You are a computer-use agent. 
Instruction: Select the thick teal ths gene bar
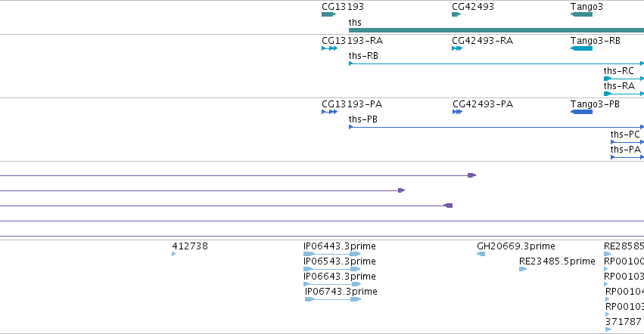[496, 30]
